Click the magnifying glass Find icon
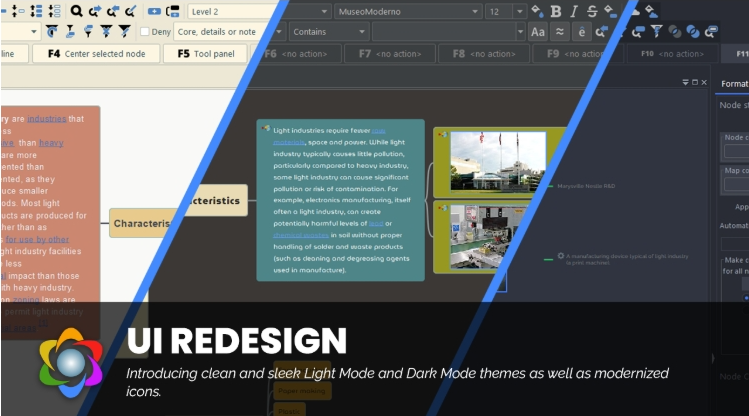This screenshot has width=749, height=416. coord(77,11)
